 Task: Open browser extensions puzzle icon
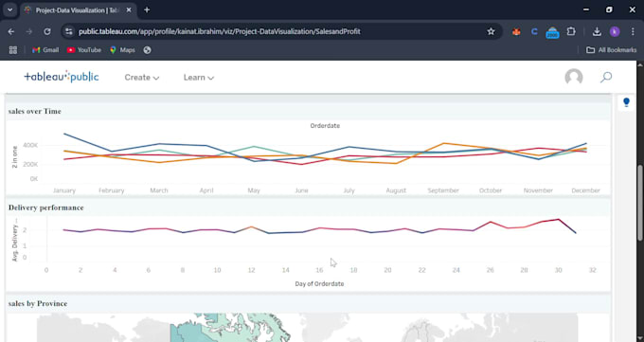point(571,31)
